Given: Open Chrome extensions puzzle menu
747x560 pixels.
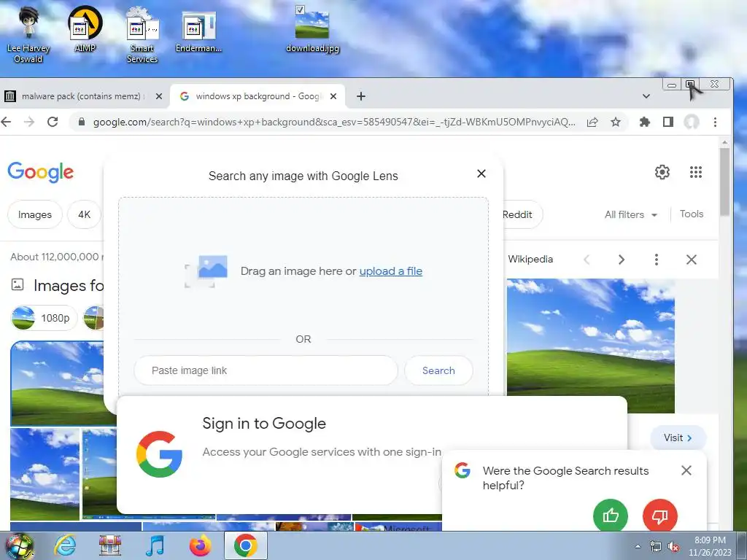Looking at the screenshot, I should 645,122.
